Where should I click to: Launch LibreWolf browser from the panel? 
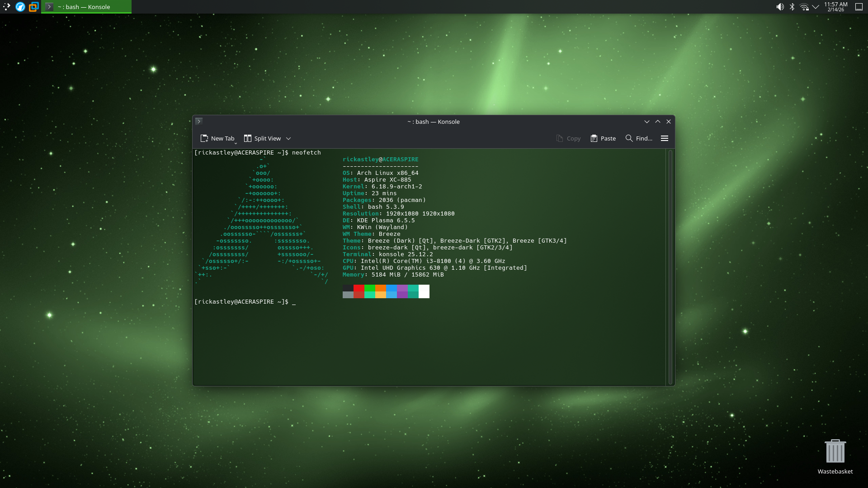tap(20, 7)
